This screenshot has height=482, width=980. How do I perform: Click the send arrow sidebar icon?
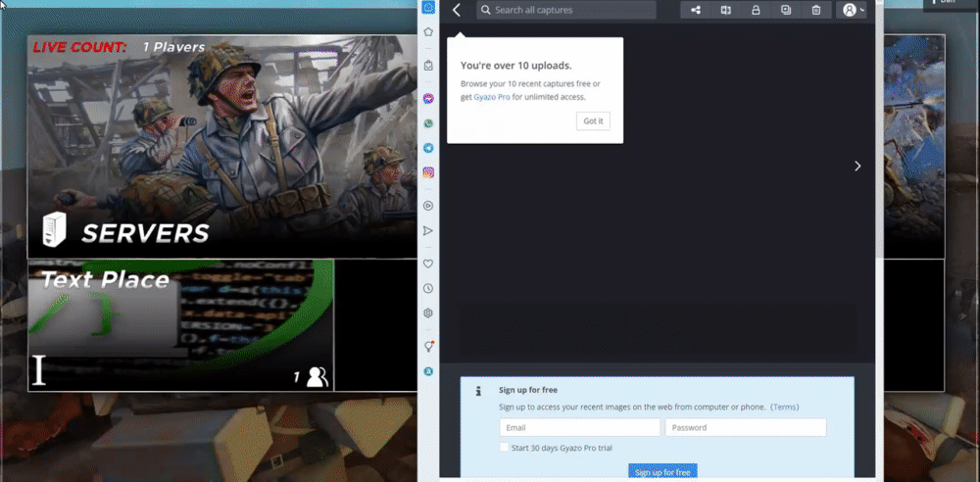[428, 231]
